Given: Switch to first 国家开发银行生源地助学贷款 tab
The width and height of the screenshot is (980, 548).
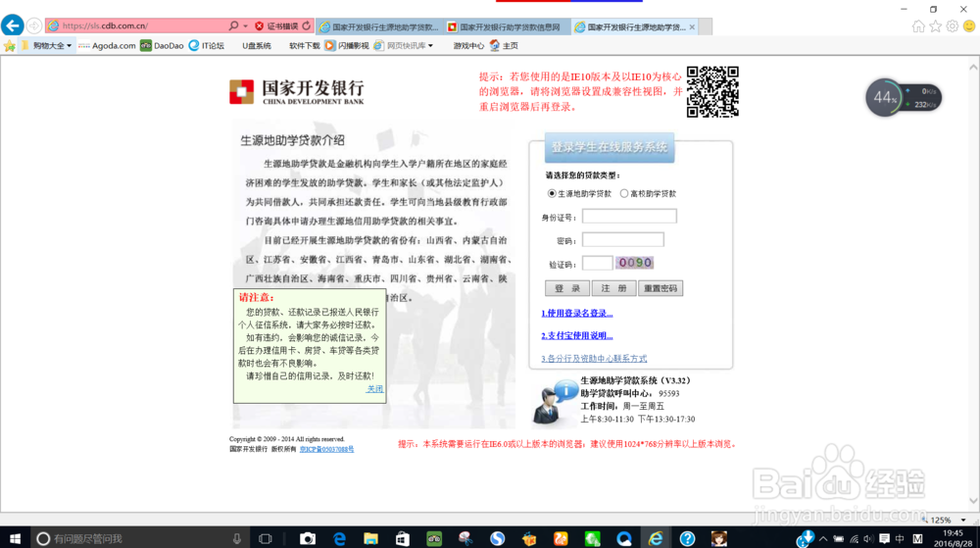Looking at the screenshot, I should 379,26.
